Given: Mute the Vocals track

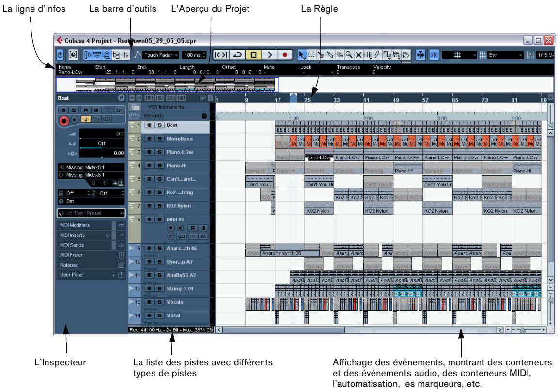Looking at the screenshot, I should point(149,302).
